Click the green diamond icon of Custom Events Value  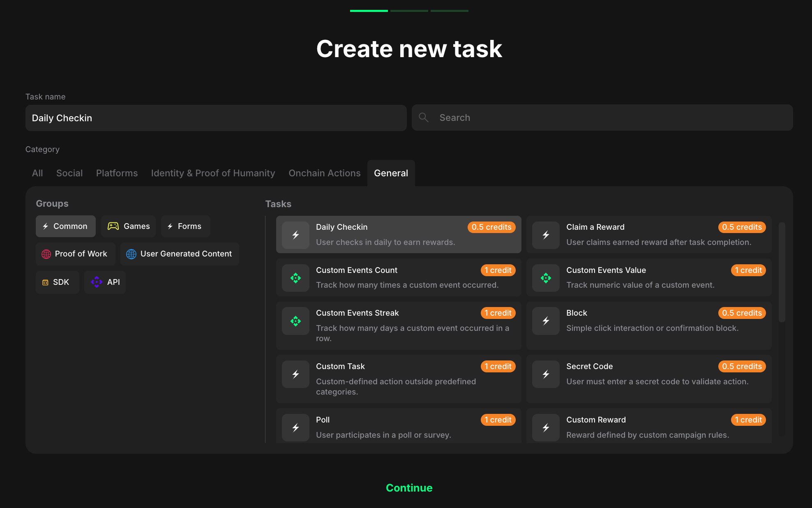coord(546,278)
